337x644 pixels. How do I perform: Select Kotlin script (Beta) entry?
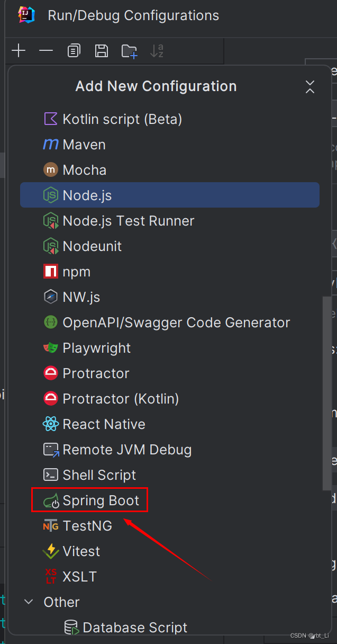click(122, 119)
